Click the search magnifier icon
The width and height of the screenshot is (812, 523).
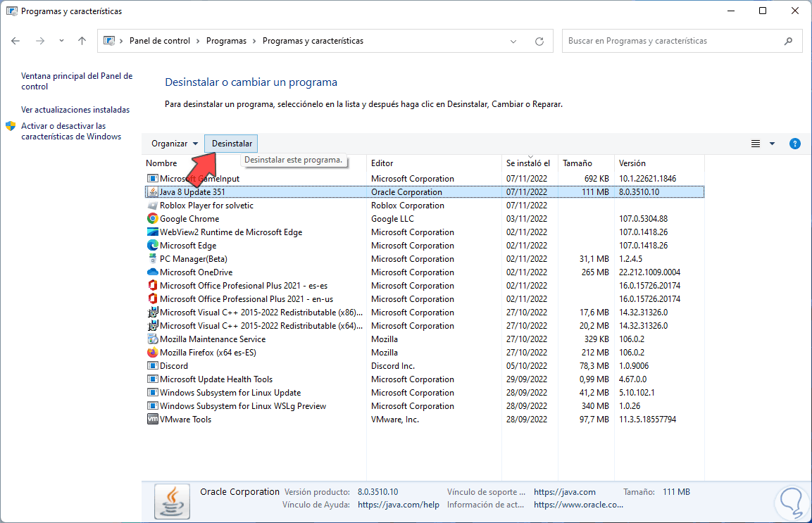(788, 41)
